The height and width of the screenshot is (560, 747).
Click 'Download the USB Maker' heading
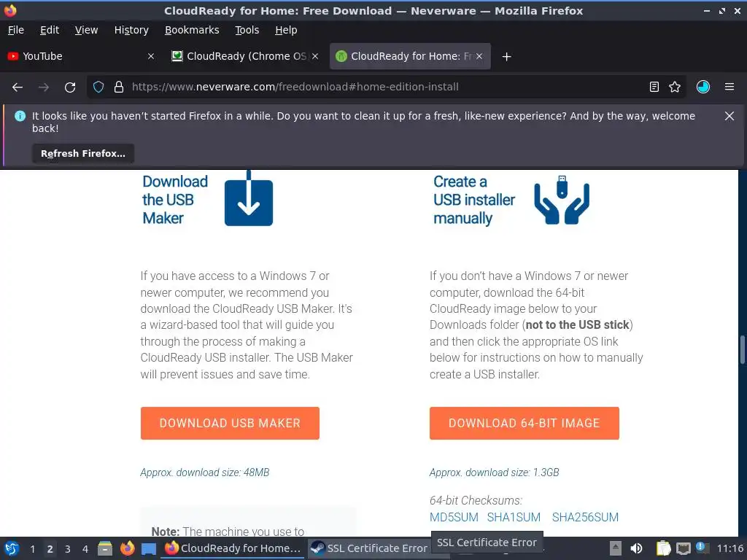[175, 200]
